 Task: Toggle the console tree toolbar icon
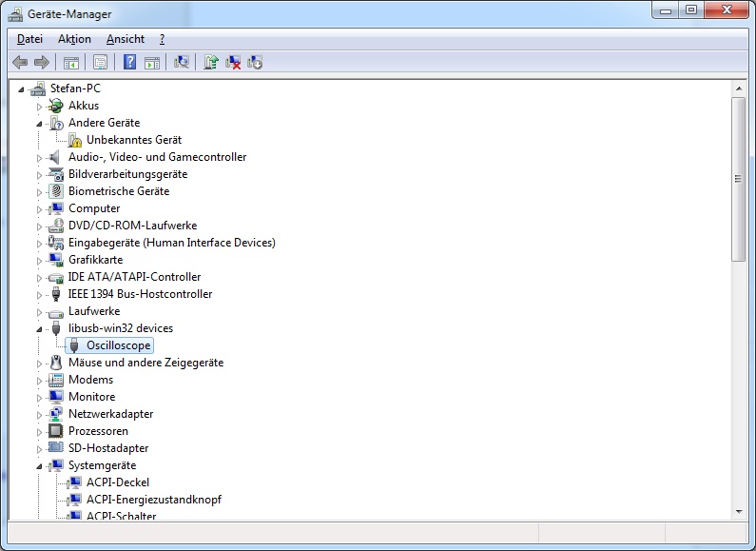pyautogui.click(x=71, y=62)
